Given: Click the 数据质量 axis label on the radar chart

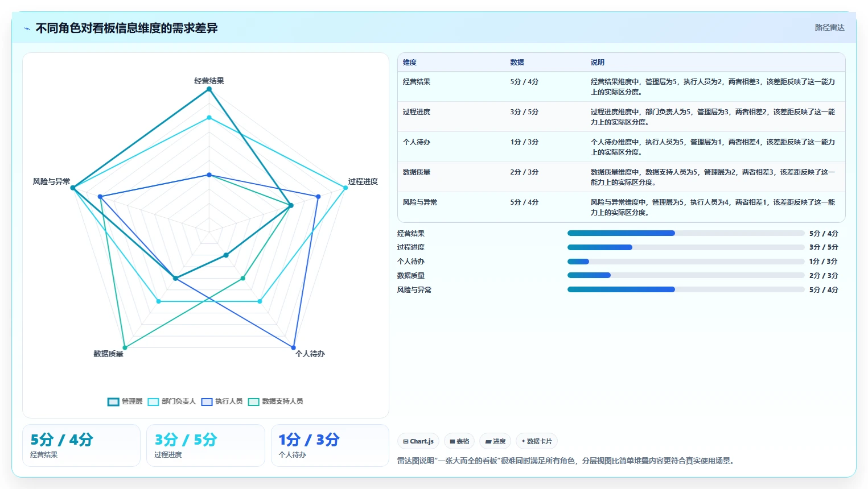Looking at the screenshot, I should (108, 354).
